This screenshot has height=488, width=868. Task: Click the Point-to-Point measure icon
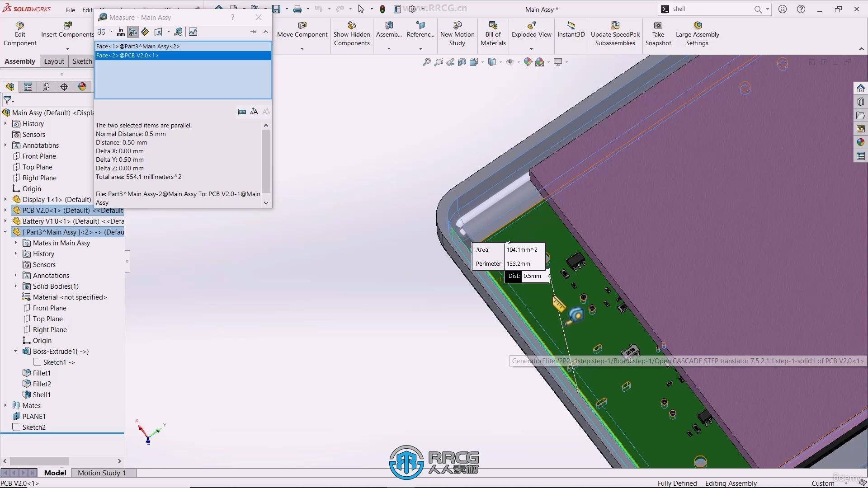pos(145,32)
